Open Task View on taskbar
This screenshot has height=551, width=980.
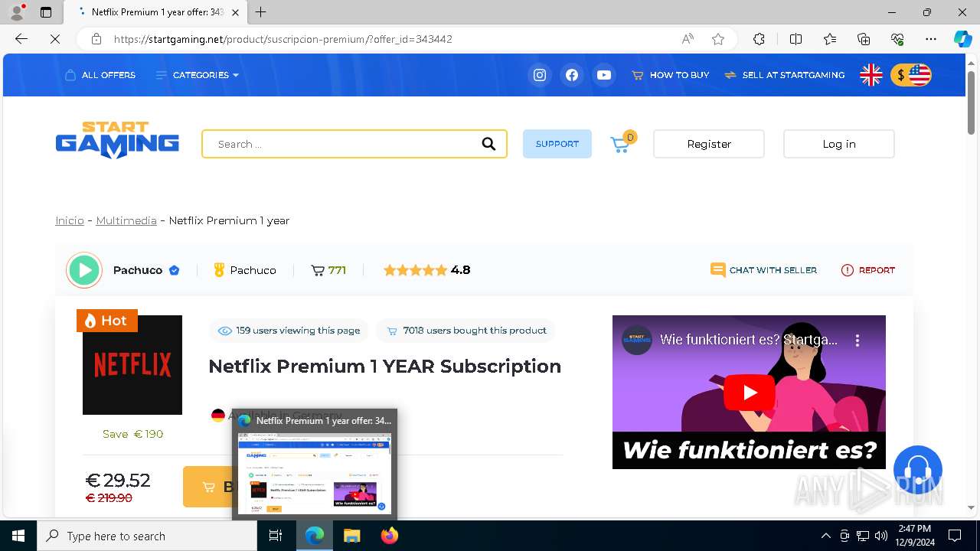[x=276, y=536]
